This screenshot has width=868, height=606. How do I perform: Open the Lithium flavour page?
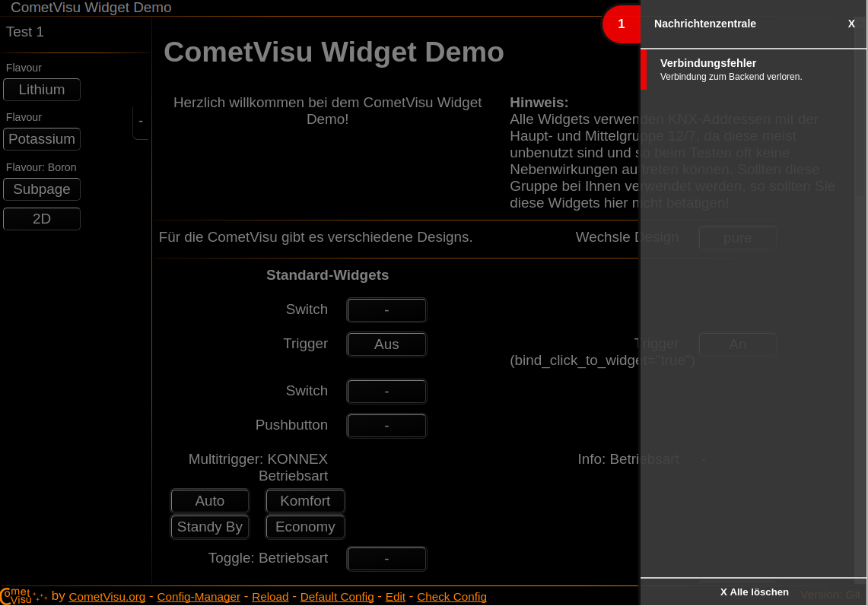[x=42, y=90]
